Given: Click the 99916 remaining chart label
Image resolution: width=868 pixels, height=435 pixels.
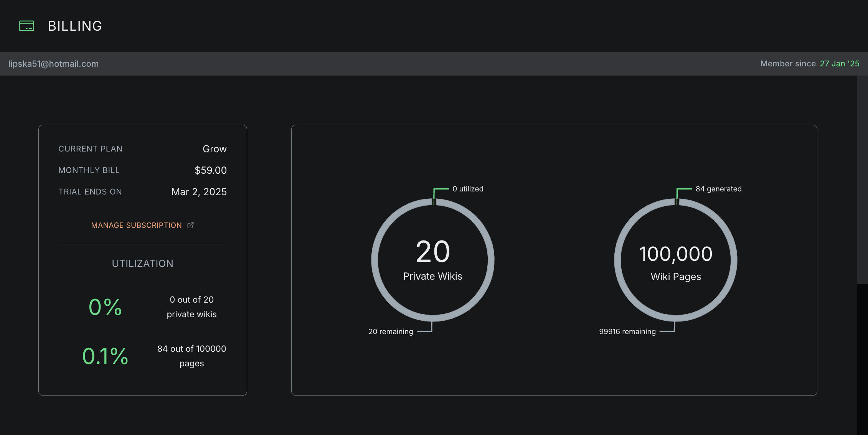Looking at the screenshot, I should (627, 331).
